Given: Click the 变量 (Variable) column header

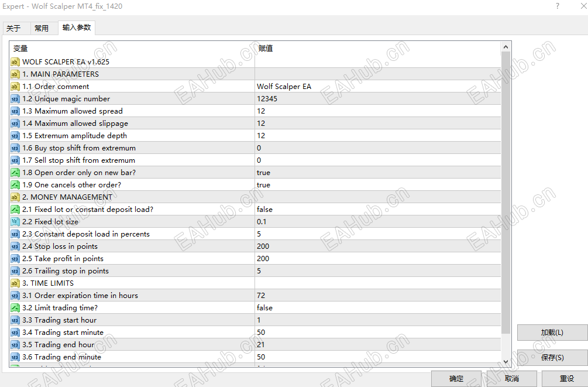Looking at the screenshot, I should pos(20,49).
